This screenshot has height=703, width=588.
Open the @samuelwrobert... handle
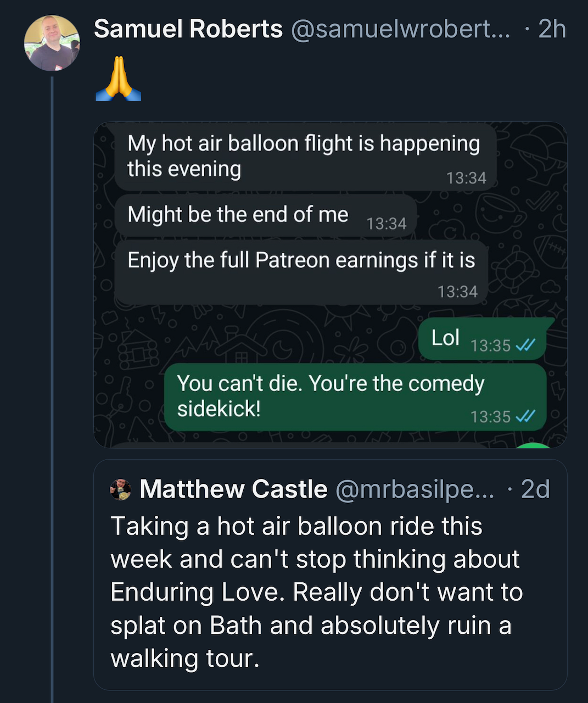(x=400, y=29)
